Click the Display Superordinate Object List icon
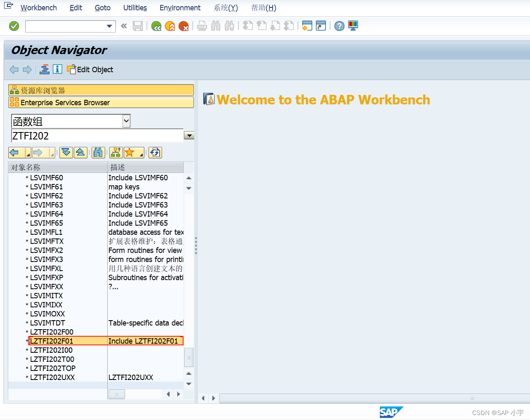This screenshot has height=420, width=530. click(116, 153)
